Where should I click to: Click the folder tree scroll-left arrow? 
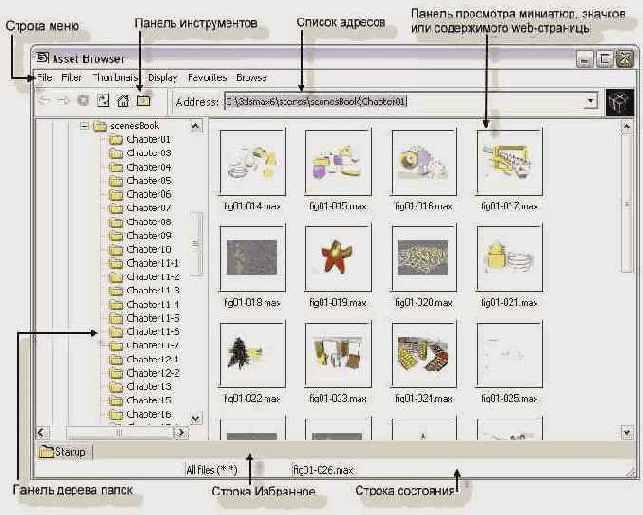tap(42, 433)
